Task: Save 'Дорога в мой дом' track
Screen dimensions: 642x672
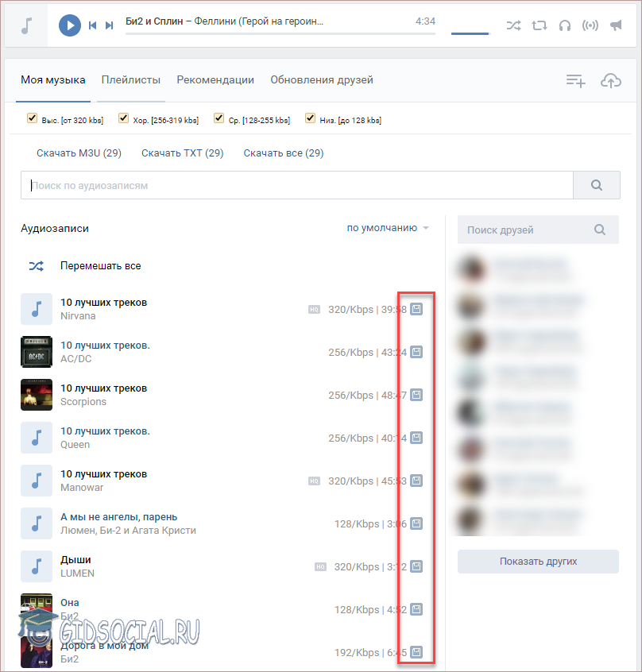Action: point(416,652)
